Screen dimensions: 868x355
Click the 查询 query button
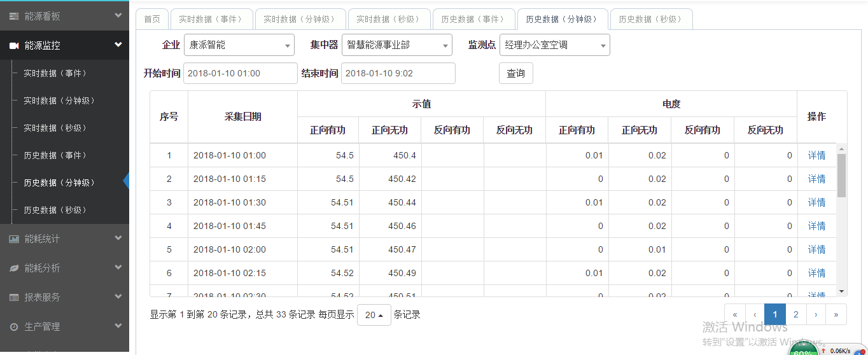515,74
